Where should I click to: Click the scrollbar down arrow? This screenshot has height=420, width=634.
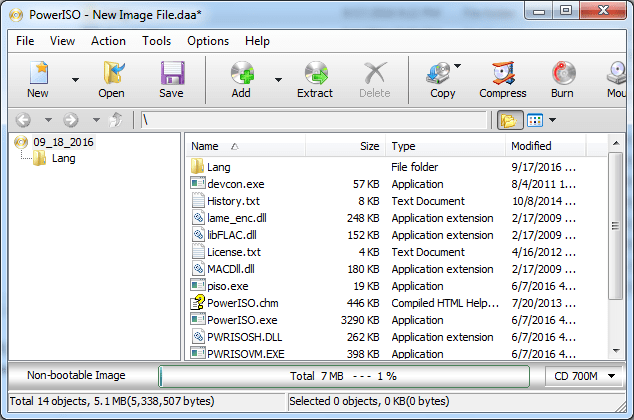pyautogui.click(x=616, y=351)
